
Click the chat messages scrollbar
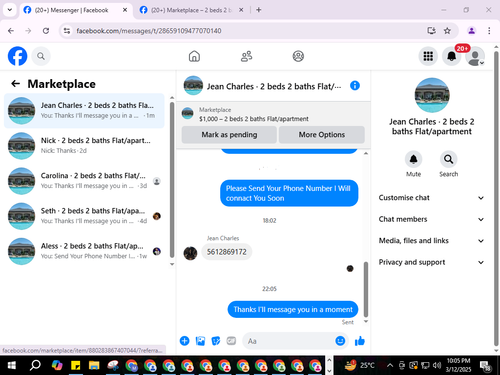[x=366, y=289]
